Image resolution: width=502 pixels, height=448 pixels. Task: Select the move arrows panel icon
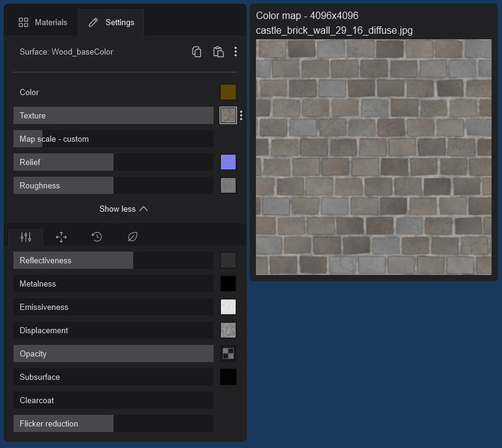[61, 236]
